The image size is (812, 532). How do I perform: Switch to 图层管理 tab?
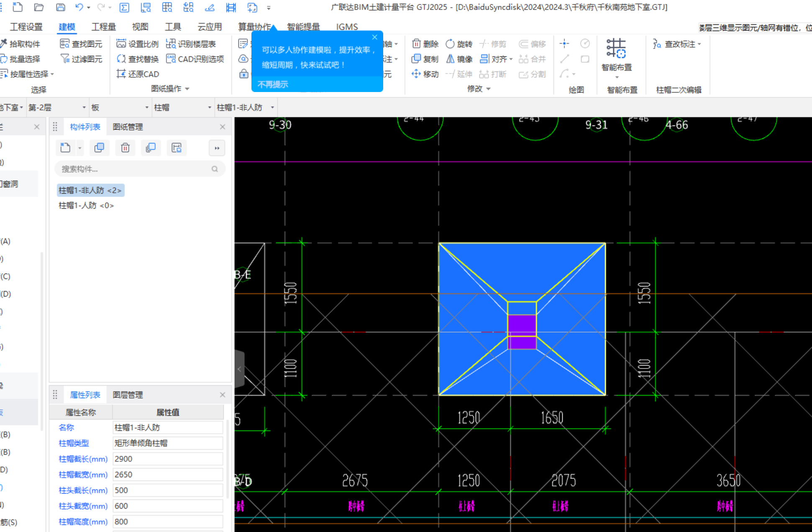pyautogui.click(x=128, y=395)
